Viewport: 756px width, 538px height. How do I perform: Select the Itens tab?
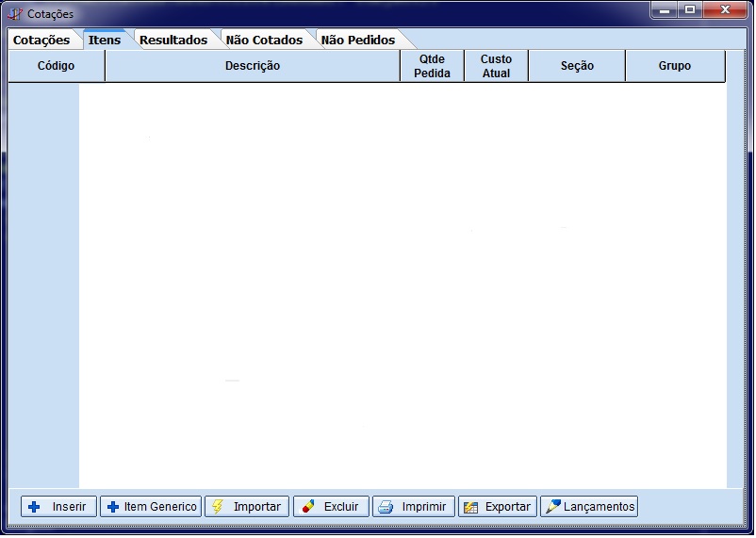click(x=105, y=40)
